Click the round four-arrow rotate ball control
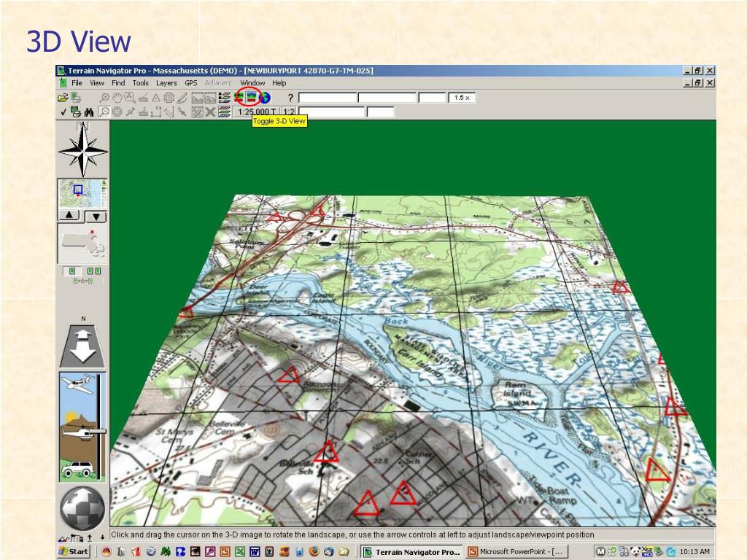This screenshot has height=560, width=747. click(83, 507)
